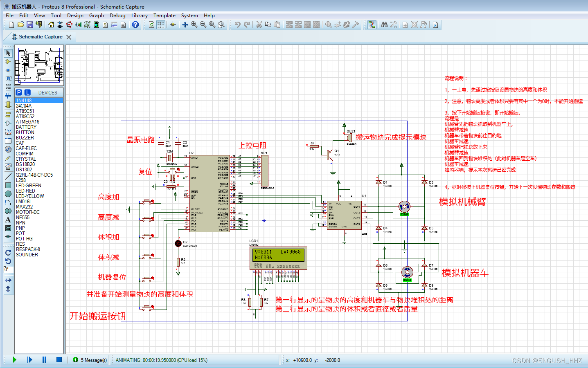This screenshot has height=368, width=588.
Task: Open the library manager with the L button
Action: coord(27,92)
